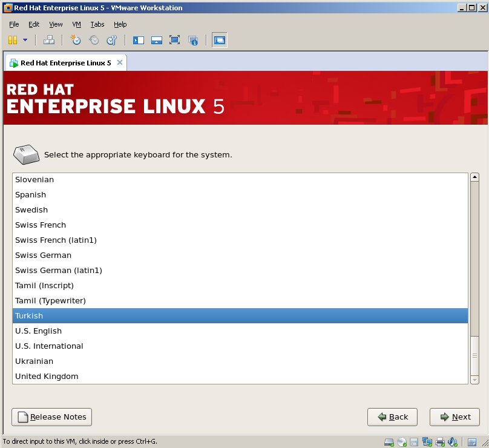This screenshot has width=489, height=448.
Task: Select Spanish keyboard layout
Action: (240, 195)
